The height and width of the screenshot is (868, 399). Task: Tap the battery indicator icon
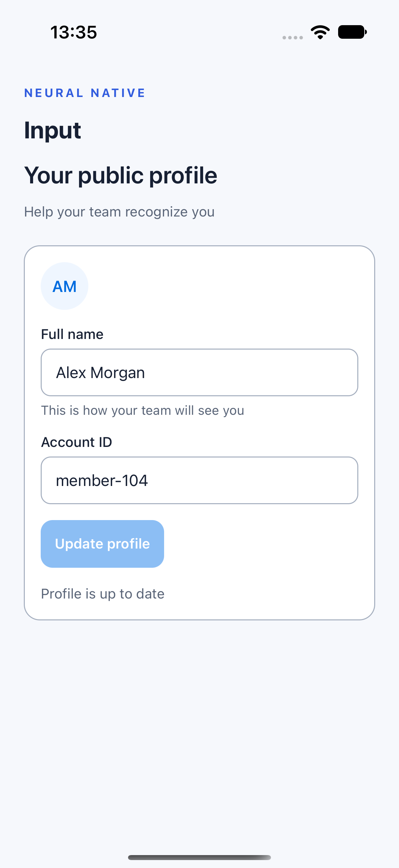point(352,32)
